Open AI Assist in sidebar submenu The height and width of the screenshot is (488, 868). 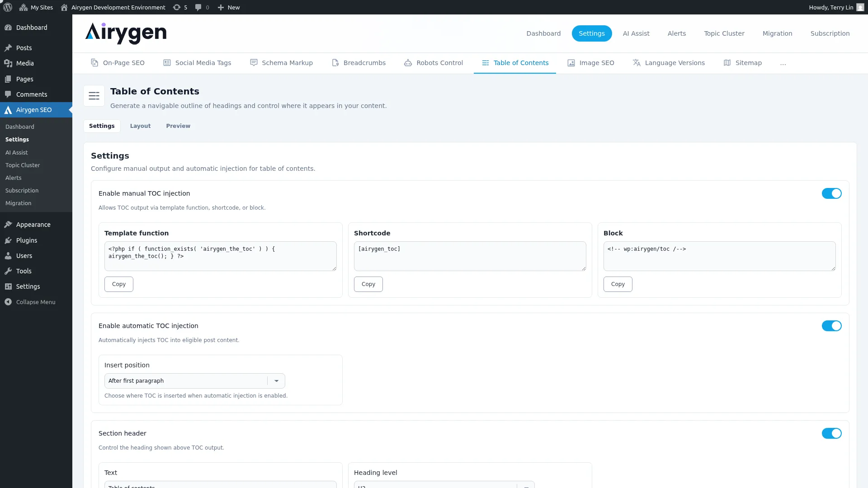pyautogui.click(x=17, y=152)
